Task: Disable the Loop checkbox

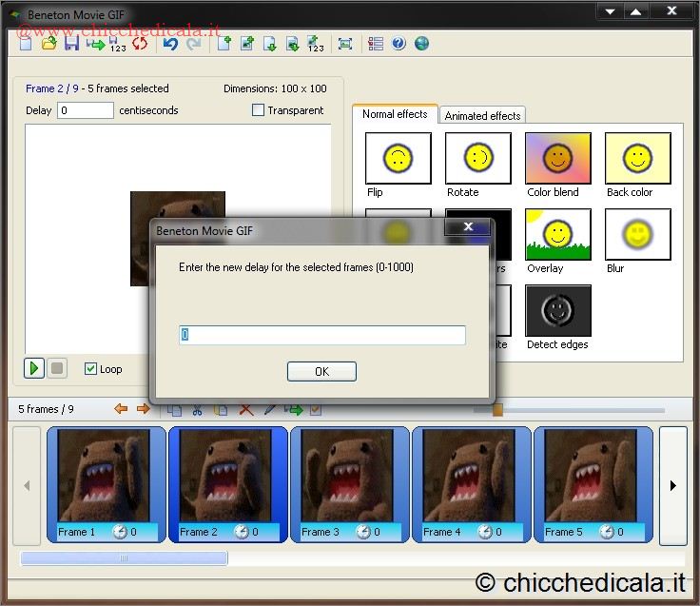Action: point(91,369)
